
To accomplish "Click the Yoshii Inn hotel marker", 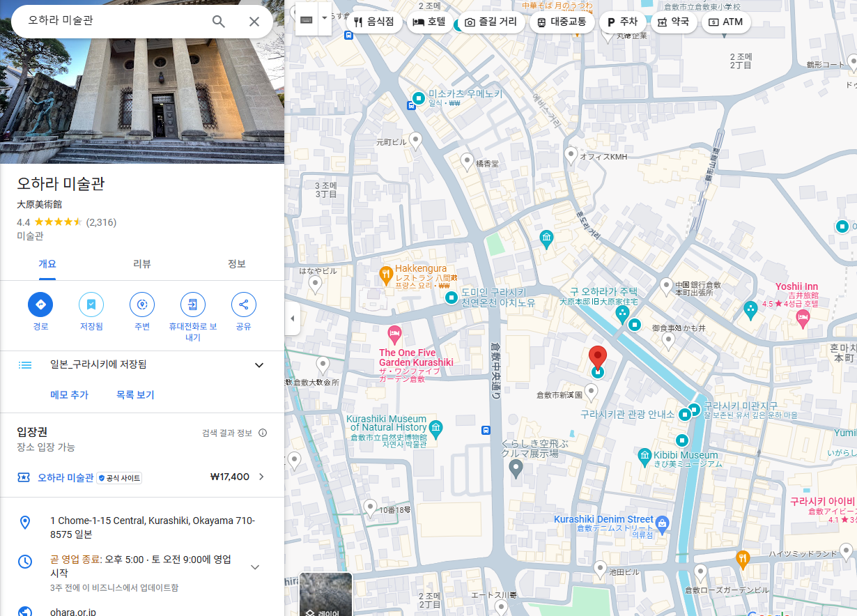I will tap(803, 320).
